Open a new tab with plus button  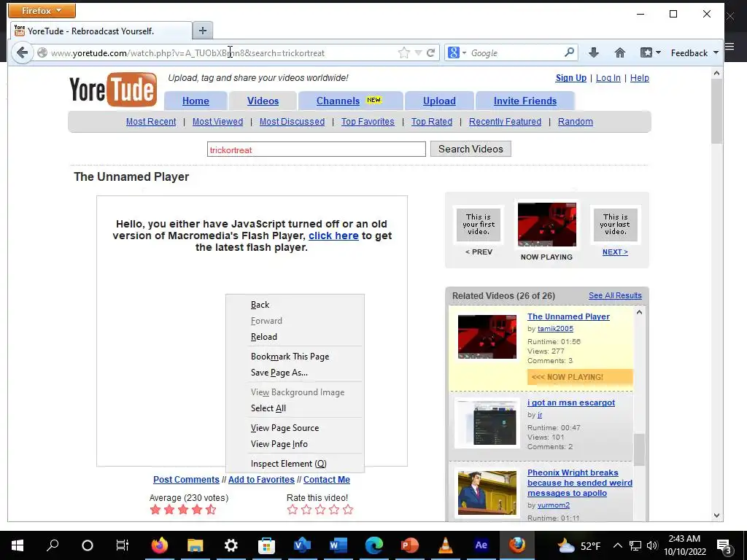coord(203,31)
